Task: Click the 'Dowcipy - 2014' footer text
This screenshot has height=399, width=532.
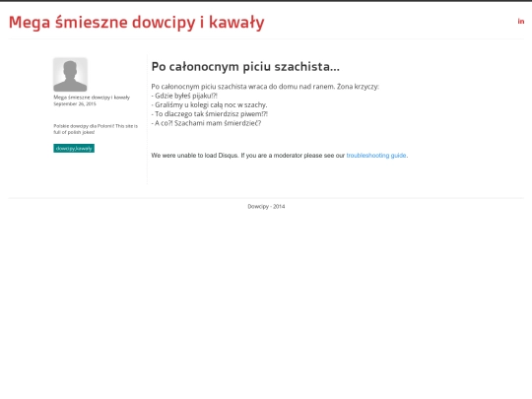Action: point(266,206)
